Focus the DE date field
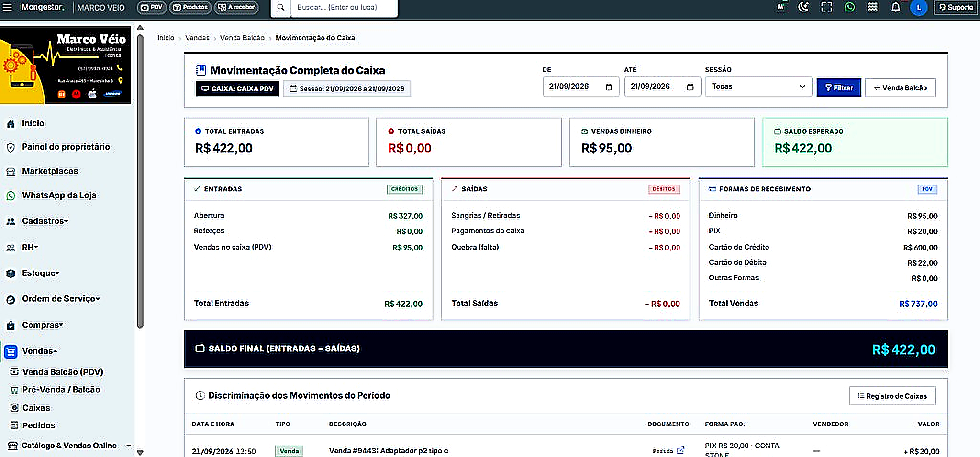 click(581, 87)
